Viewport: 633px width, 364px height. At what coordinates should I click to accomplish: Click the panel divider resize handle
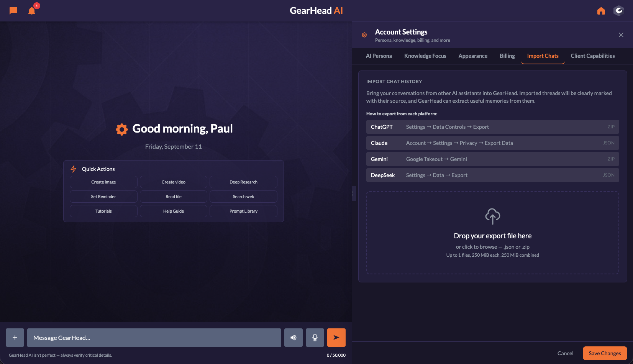pos(354,193)
